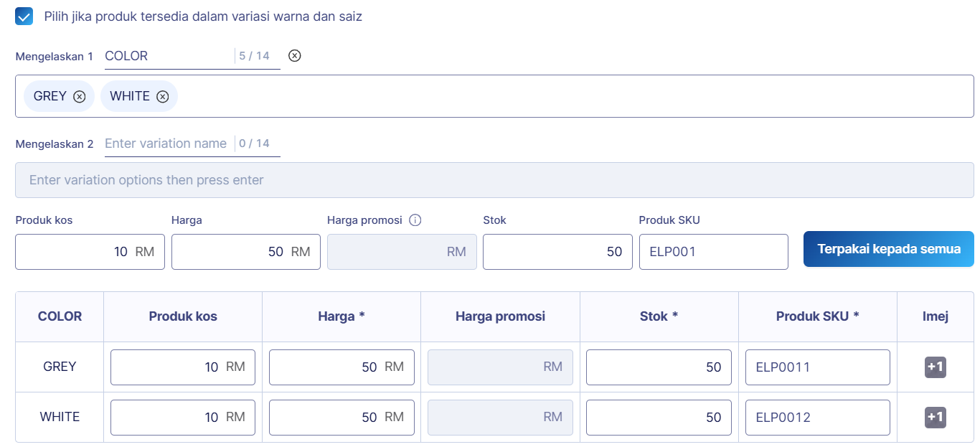This screenshot has height=447, width=980.
Task: Uncheck the color and size variation checkbox
Action: pyautogui.click(x=24, y=17)
